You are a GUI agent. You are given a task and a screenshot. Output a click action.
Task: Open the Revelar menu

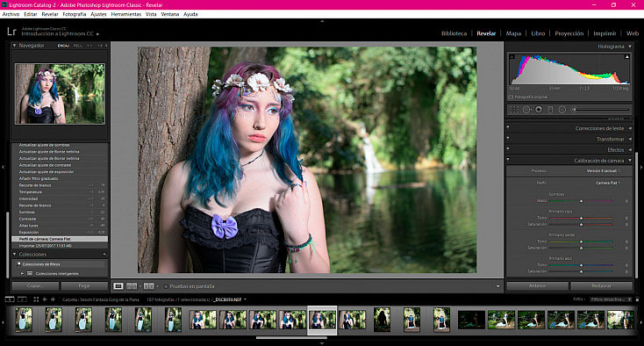[x=50, y=14]
